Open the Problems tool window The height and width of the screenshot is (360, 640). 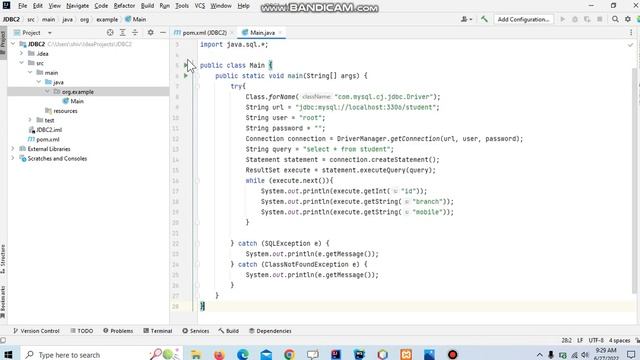pos(118,331)
